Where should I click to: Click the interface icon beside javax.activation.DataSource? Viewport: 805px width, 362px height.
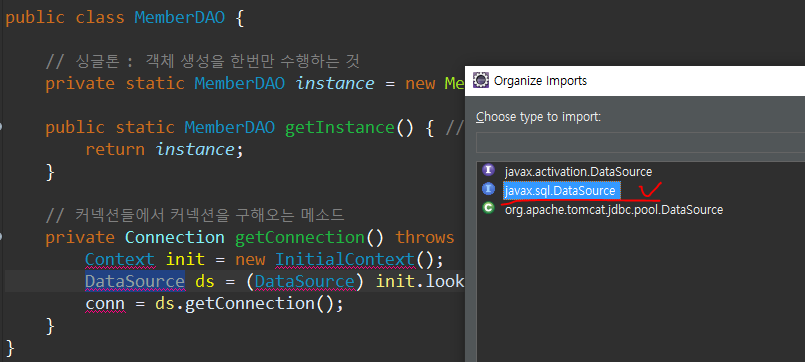pos(488,170)
